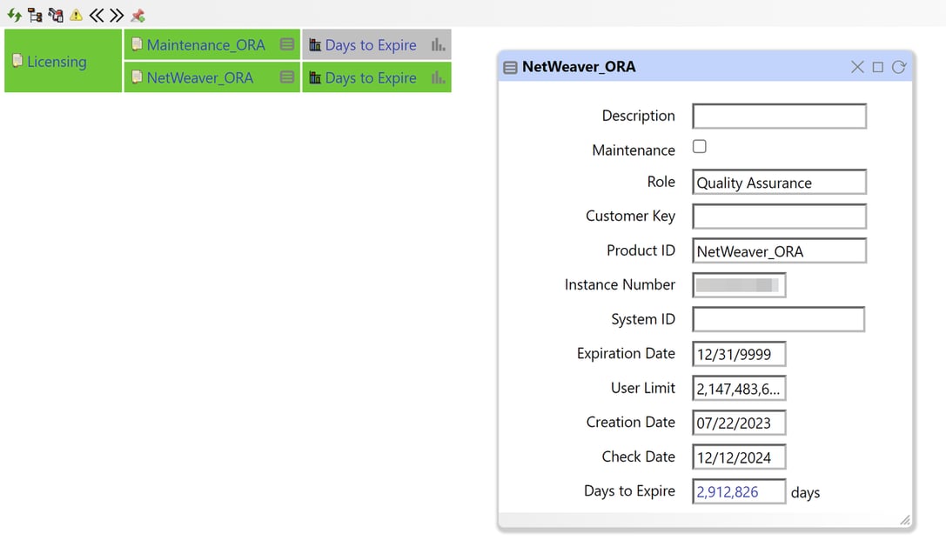Show bar chart for Maintenance_ORA Days to Expire
The width and height of the screenshot is (946, 560).
438,44
